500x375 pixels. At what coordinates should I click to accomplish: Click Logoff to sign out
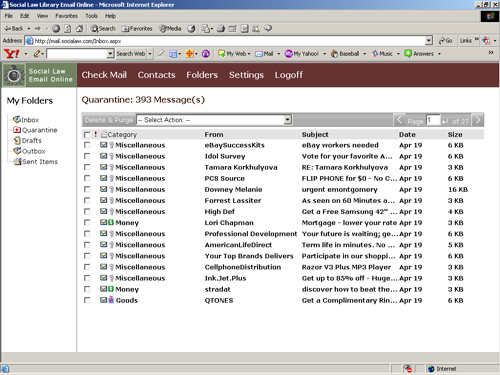[x=289, y=75]
